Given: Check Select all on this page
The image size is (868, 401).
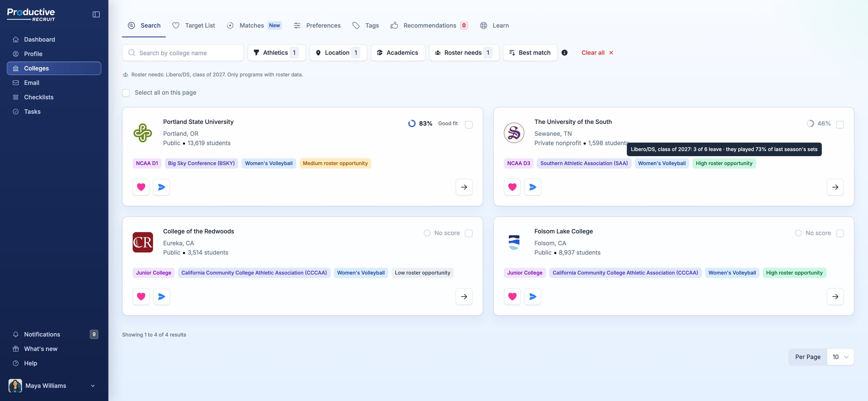Looking at the screenshot, I should tap(126, 93).
